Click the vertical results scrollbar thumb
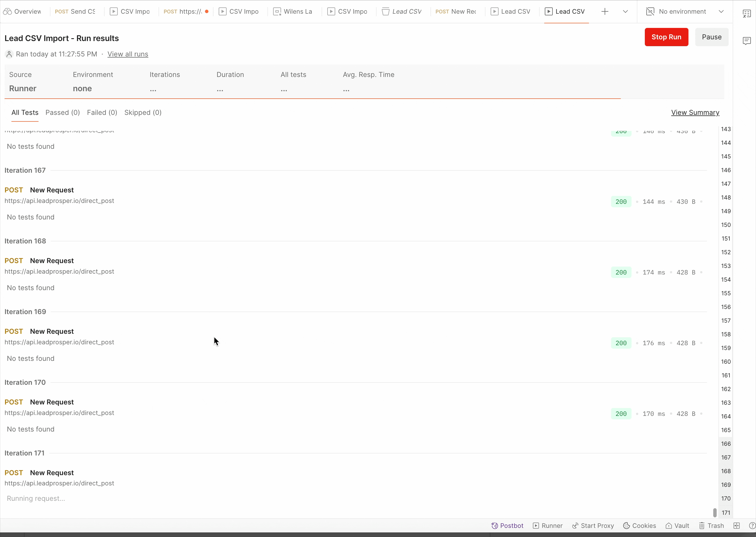Viewport: 756px width, 537px height. 715,512
